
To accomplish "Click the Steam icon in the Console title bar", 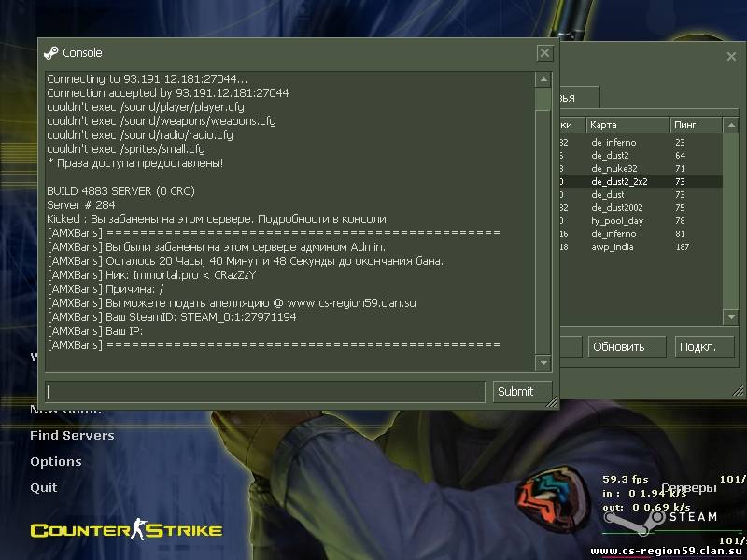I will click(x=51, y=53).
